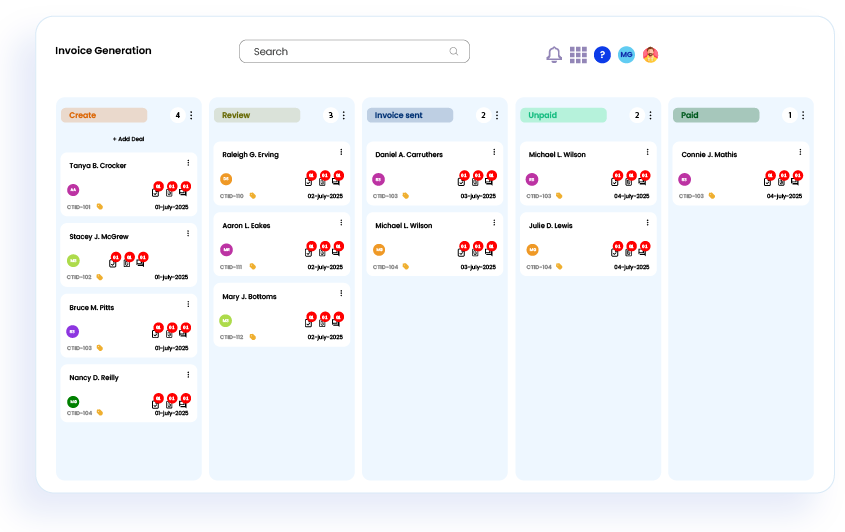This screenshot has width=845, height=532.
Task: Click the + Add Deal button
Action: (128, 139)
